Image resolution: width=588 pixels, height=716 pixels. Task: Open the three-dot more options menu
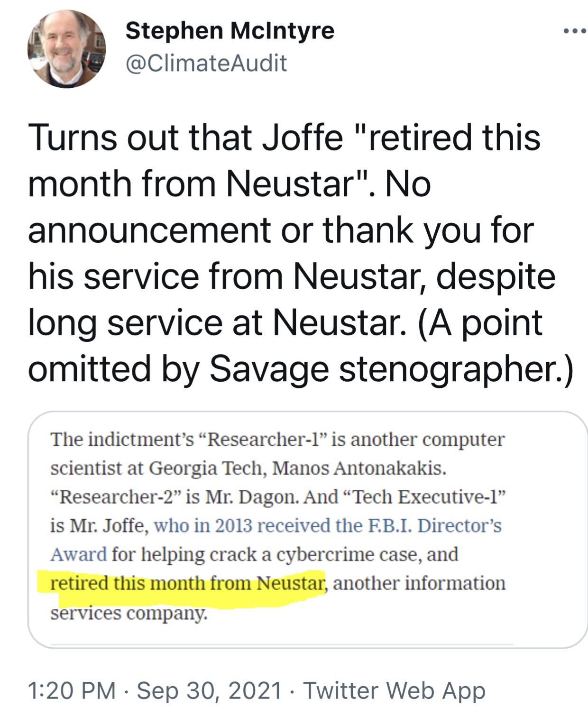coord(574,32)
